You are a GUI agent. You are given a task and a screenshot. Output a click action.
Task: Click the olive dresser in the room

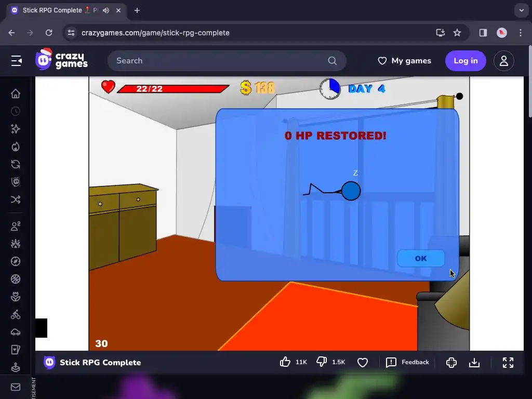124,227
